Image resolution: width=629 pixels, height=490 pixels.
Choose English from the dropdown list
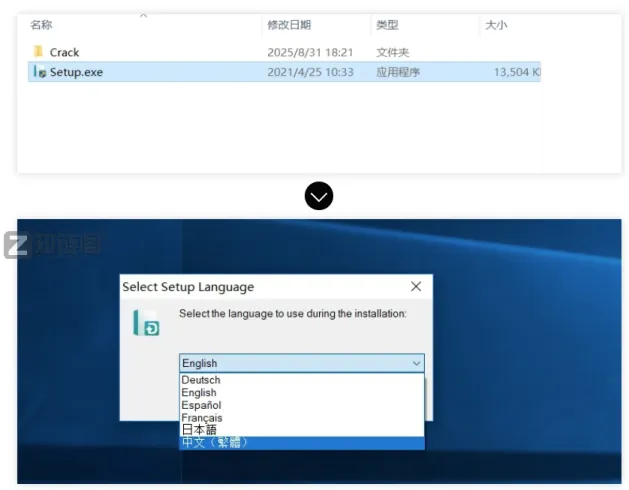pos(302,392)
